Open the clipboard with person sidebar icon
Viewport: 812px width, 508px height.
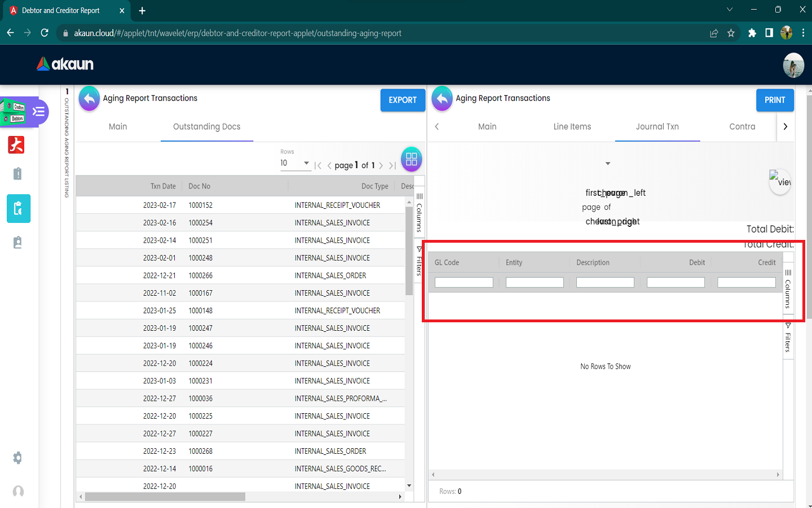(17, 243)
